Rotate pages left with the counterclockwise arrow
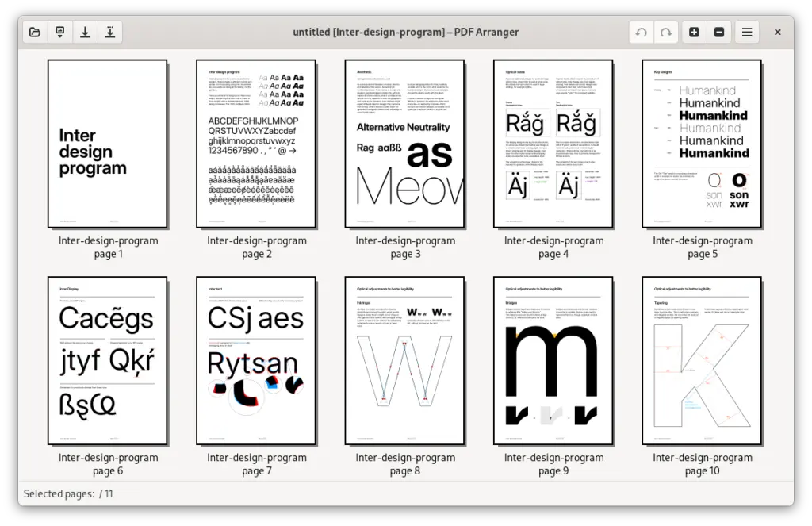The image size is (812, 526). tap(641, 33)
